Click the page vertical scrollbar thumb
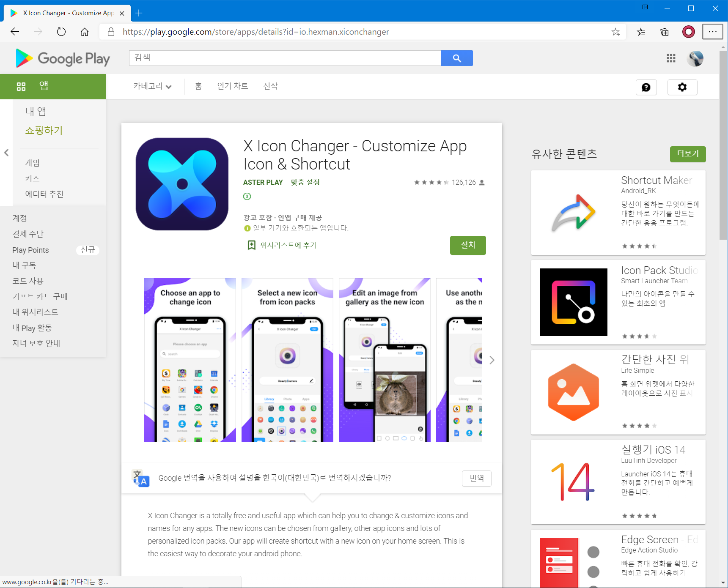The height and width of the screenshot is (588, 728). (723, 145)
